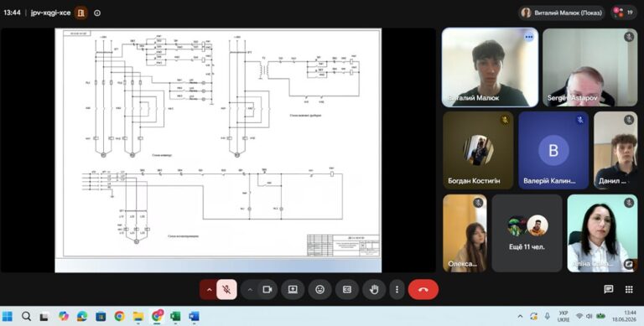The height and width of the screenshot is (326, 644).
Task: Select Данил participant video tile
Action: [x=615, y=150]
